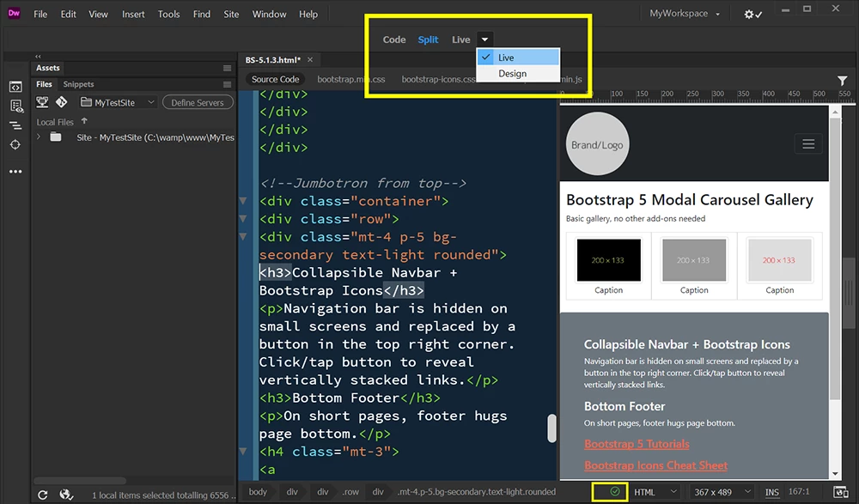Choose Design from the view dropdown
The height and width of the screenshot is (504, 859).
pyautogui.click(x=518, y=73)
